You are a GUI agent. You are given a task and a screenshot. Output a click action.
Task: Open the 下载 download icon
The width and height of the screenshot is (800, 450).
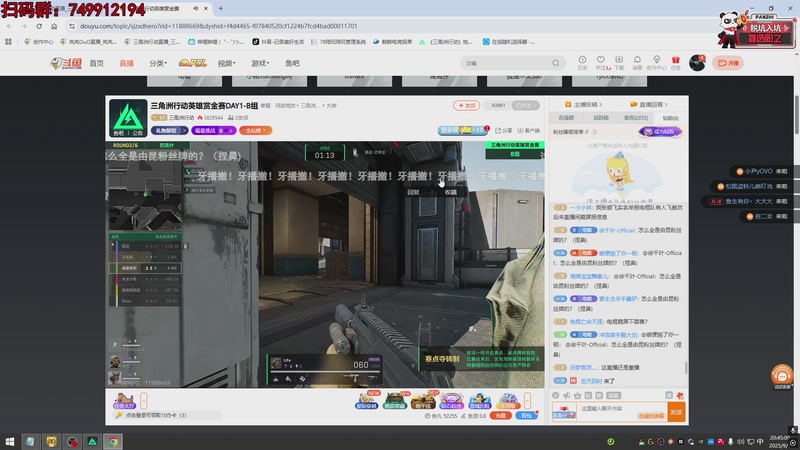coord(619,63)
